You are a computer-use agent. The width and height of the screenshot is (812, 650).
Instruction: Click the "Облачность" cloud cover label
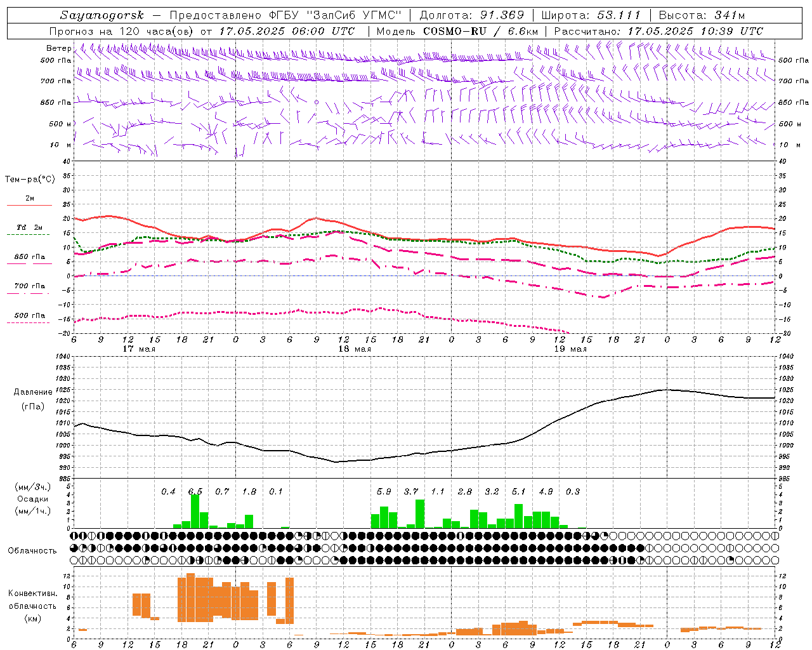(32, 550)
